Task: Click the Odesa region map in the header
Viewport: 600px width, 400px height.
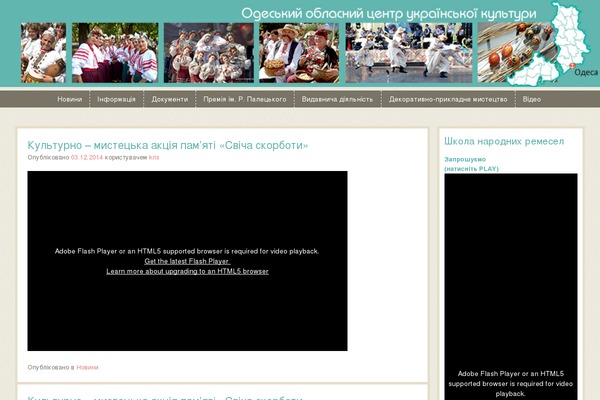Action: pyautogui.click(x=551, y=46)
